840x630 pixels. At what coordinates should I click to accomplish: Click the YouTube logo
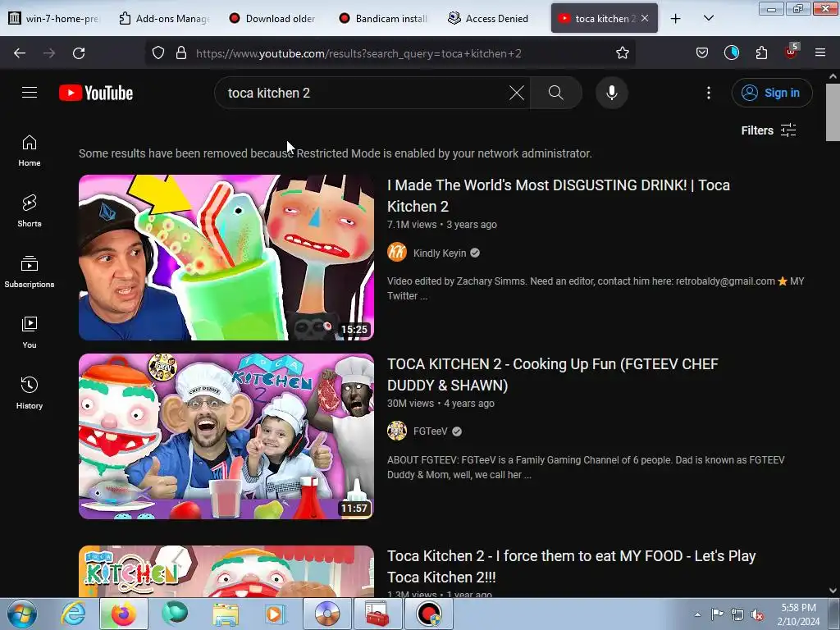tap(96, 93)
